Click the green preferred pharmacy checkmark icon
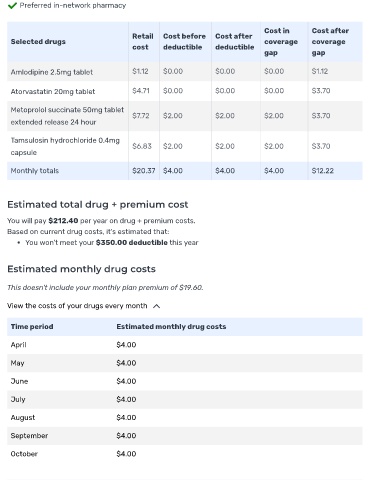The width and height of the screenshot is (370, 480). click(x=12, y=5)
